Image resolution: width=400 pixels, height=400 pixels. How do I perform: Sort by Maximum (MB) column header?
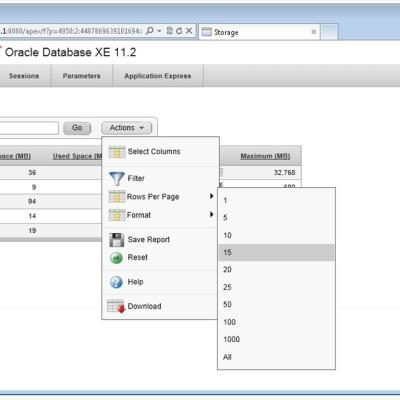click(265, 156)
